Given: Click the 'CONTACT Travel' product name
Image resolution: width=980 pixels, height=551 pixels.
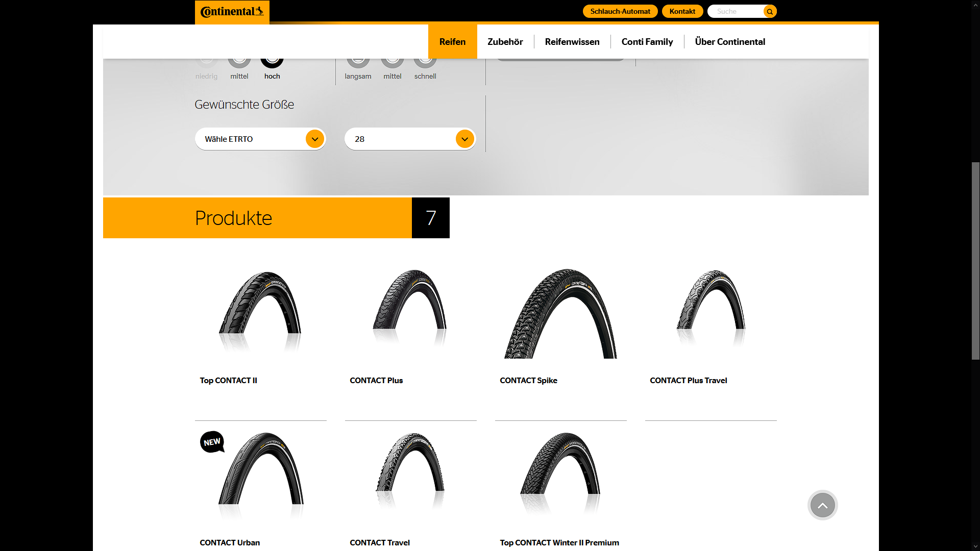Looking at the screenshot, I should tap(380, 543).
